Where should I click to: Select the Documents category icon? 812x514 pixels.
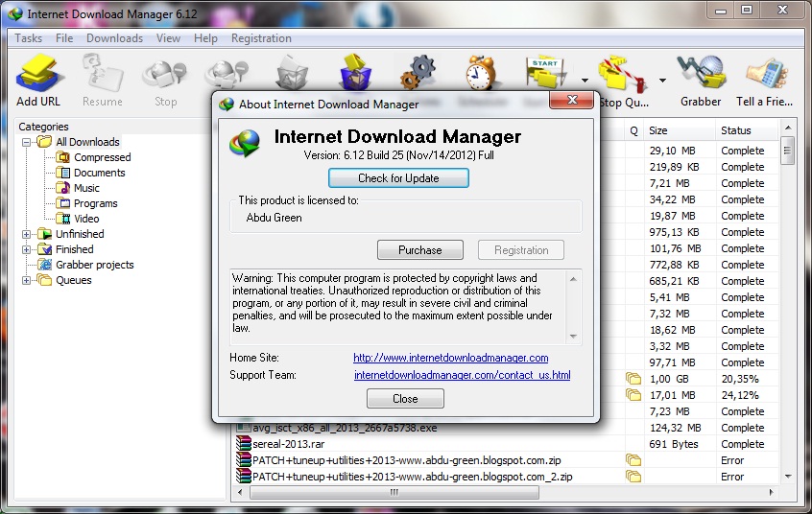point(63,173)
